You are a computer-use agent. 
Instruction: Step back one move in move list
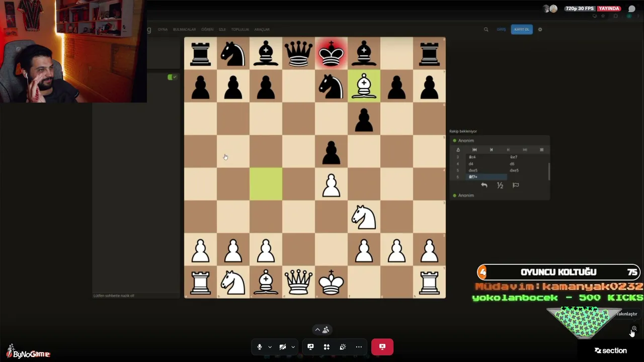[x=491, y=149]
